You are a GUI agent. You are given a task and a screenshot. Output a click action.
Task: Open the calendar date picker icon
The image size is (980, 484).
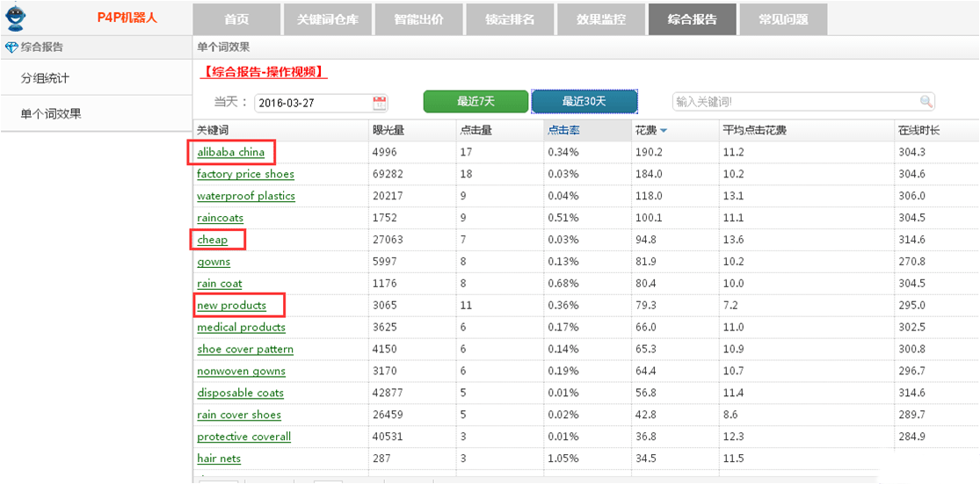point(380,103)
